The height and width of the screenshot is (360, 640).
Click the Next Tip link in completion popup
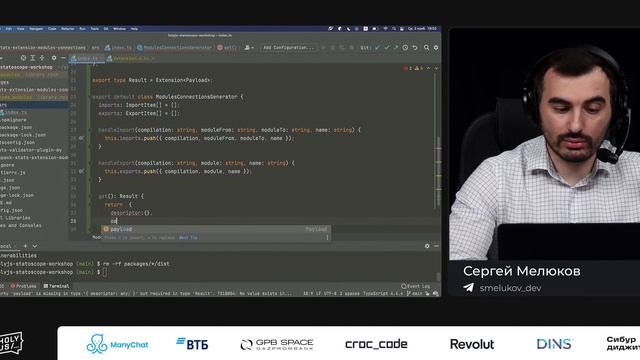coord(188,238)
